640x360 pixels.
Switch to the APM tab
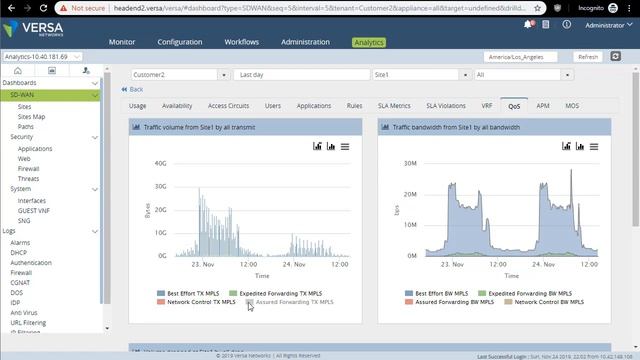[542, 106]
